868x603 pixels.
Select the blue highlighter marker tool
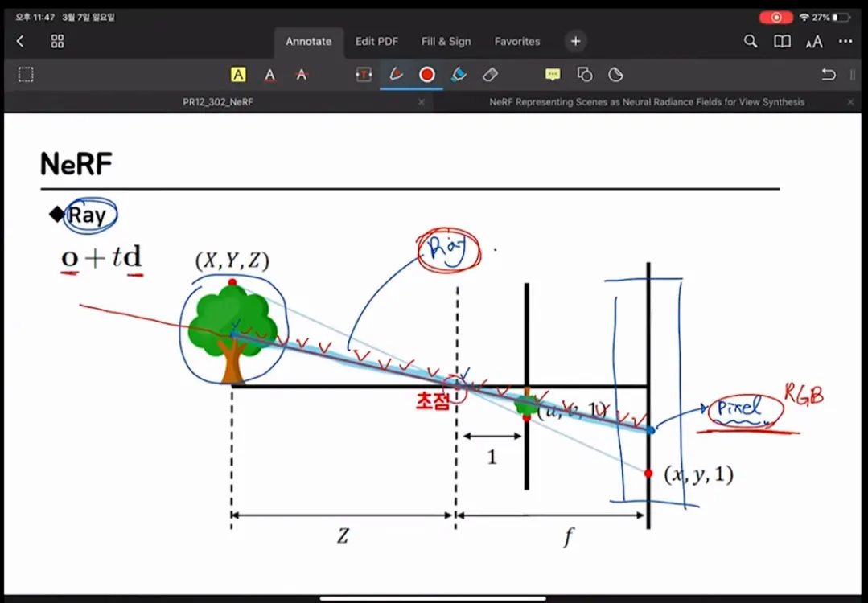(x=459, y=74)
